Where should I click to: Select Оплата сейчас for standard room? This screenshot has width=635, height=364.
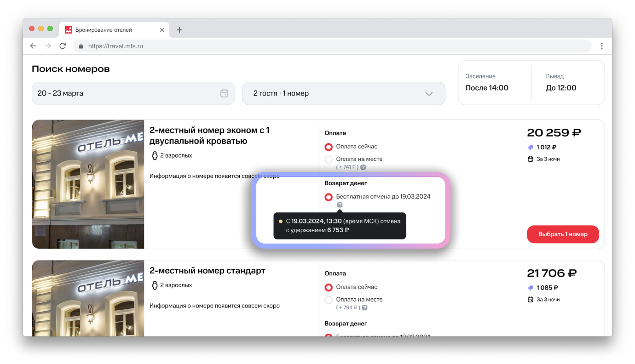329,287
